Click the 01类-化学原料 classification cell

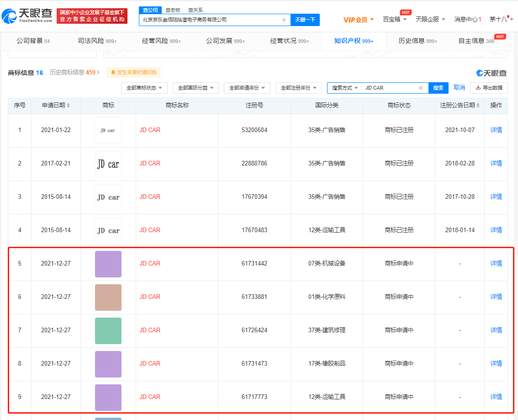click(x=327, y=297)
